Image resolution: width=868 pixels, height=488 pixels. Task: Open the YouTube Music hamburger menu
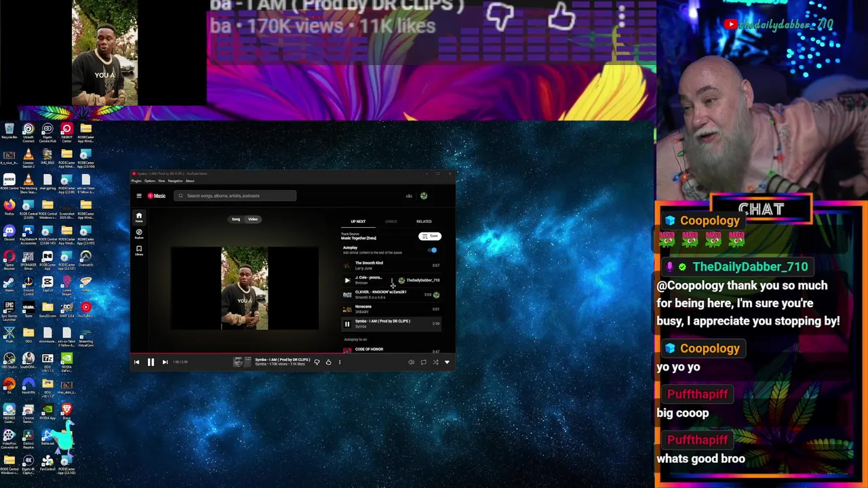click(139, 196)
